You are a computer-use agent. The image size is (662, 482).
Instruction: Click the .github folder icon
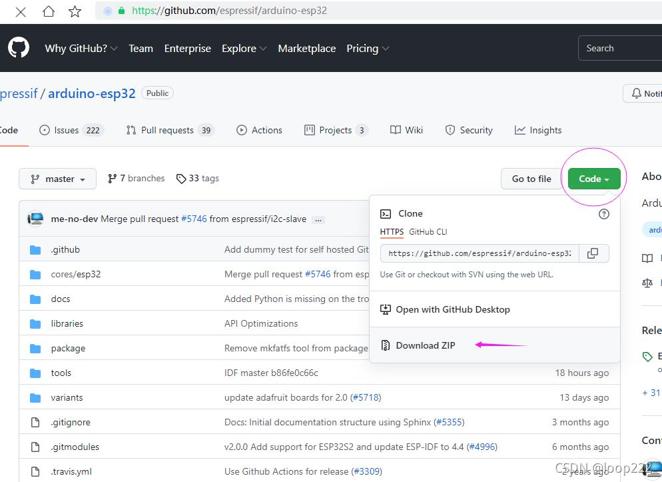point(35,250)
